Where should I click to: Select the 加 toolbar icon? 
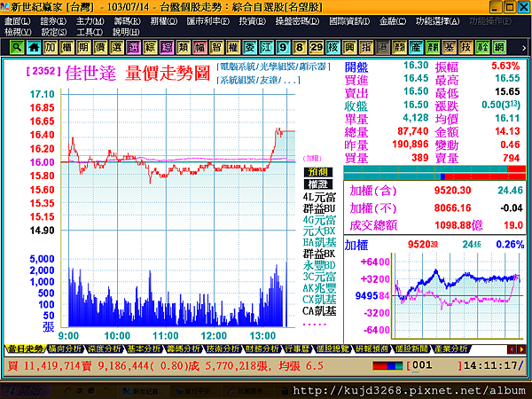click(x=51, y=47)
